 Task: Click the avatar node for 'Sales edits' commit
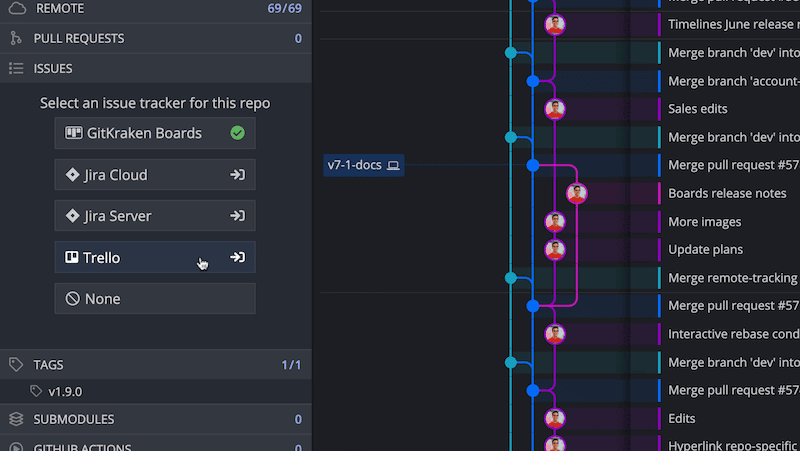[555, 109]
